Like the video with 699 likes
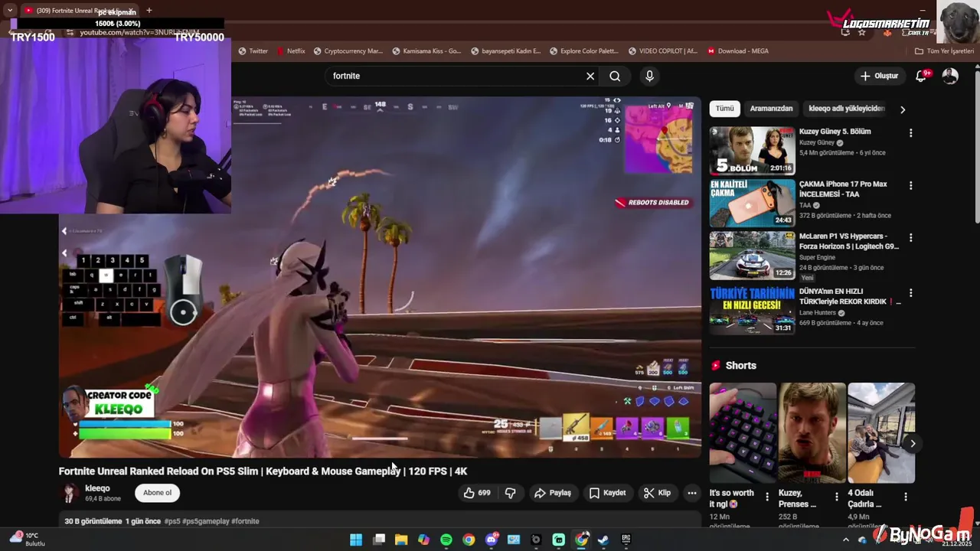Viewport: 980px width, 551px height. [476, 493]
